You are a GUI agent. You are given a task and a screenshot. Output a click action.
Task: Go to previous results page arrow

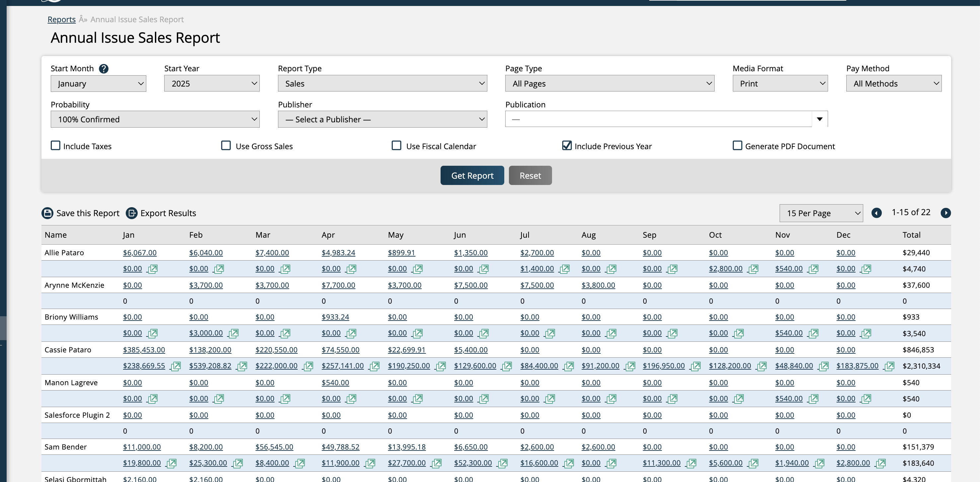(x=876, y=213)
